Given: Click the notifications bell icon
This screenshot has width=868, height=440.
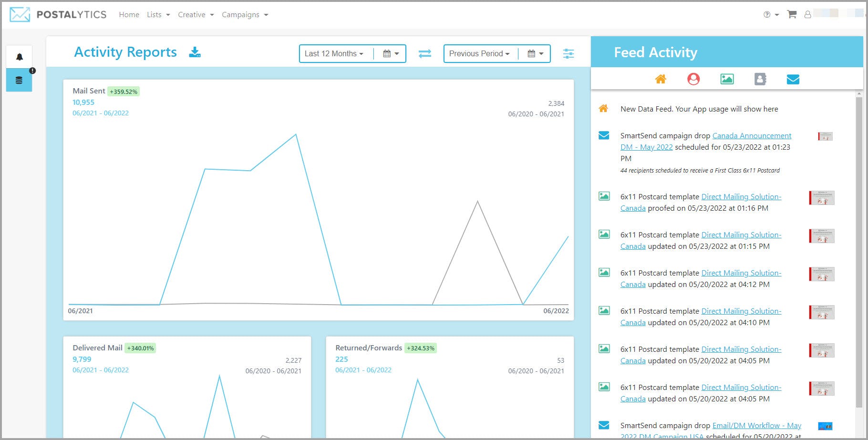Looking at the screenshot, I should [x=19, y=56].
